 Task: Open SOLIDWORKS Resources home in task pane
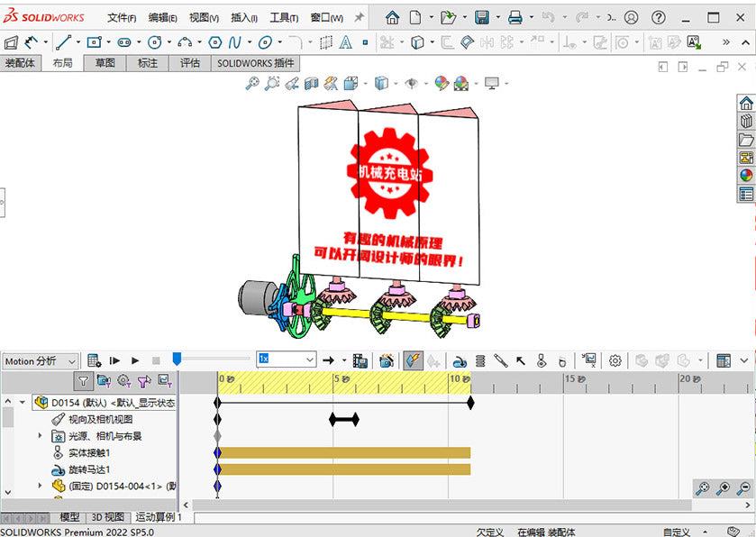[746, 103]
